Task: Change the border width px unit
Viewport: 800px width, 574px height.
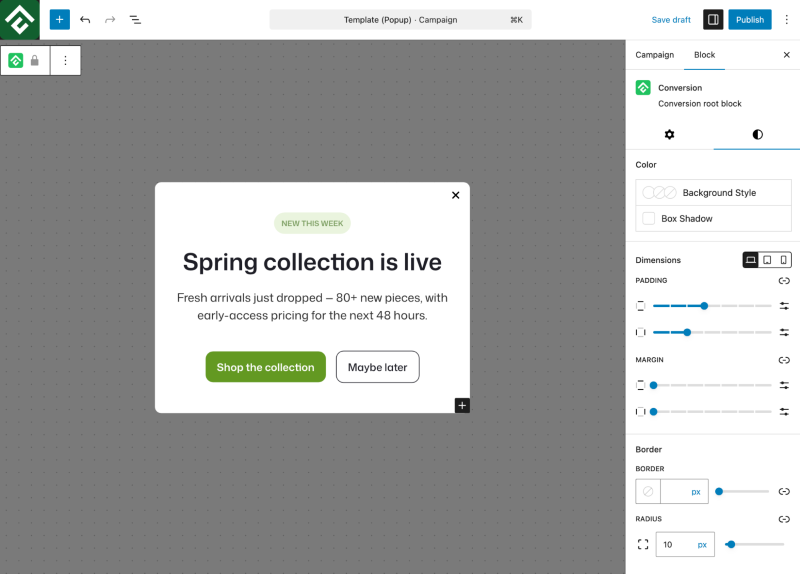Action: click(696, 492)
